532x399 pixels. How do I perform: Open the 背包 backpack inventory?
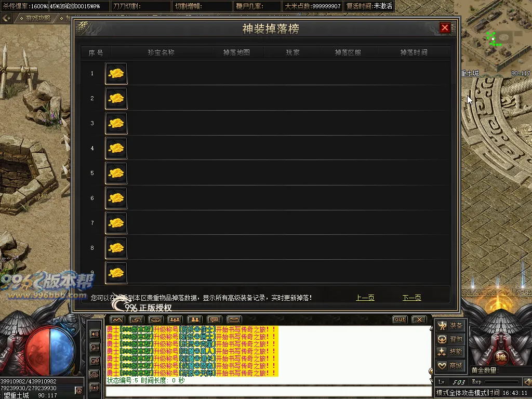click(x=450, y=339)
